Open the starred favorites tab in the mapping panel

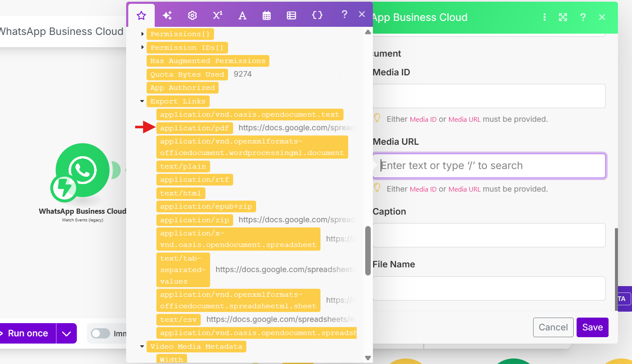tap(141, 16)
